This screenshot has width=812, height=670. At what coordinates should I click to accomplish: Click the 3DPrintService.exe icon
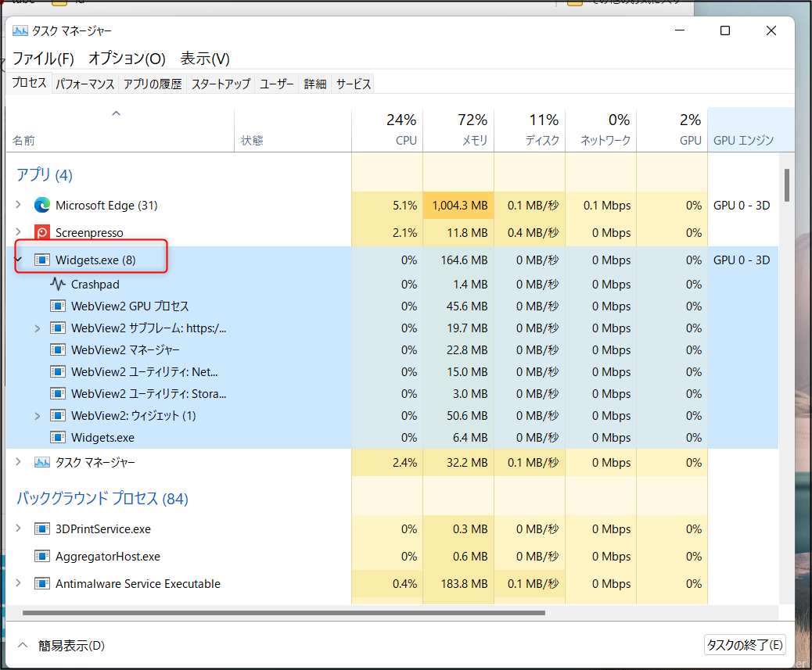[42, 528]
